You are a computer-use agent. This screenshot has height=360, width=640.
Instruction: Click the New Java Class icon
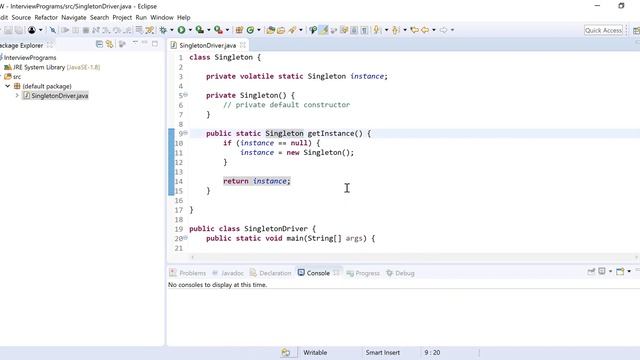click(250, 30)
